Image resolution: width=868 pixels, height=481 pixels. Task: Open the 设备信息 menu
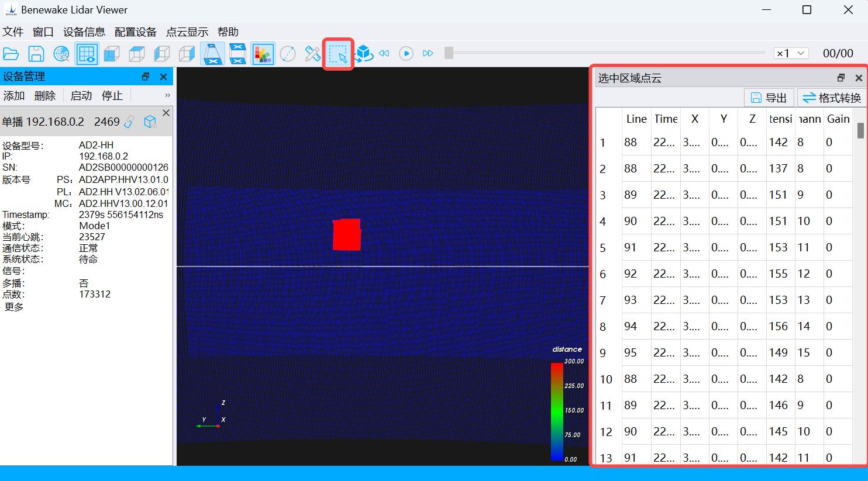84,32
